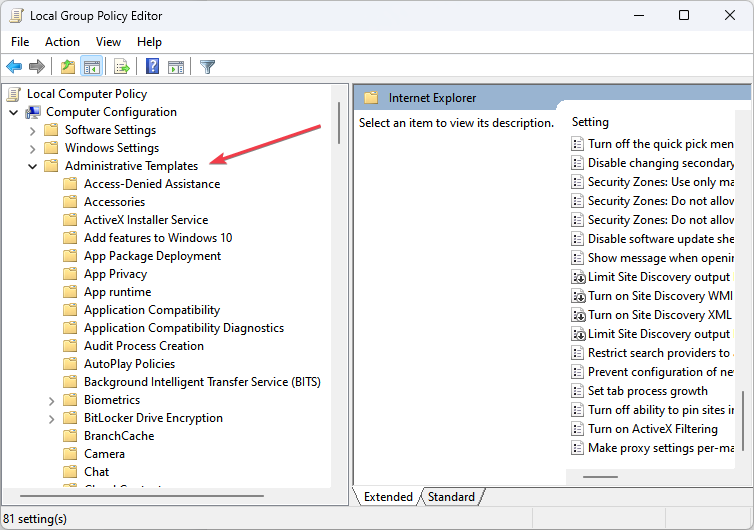Select Show message when opening setting

click(660, 258)
